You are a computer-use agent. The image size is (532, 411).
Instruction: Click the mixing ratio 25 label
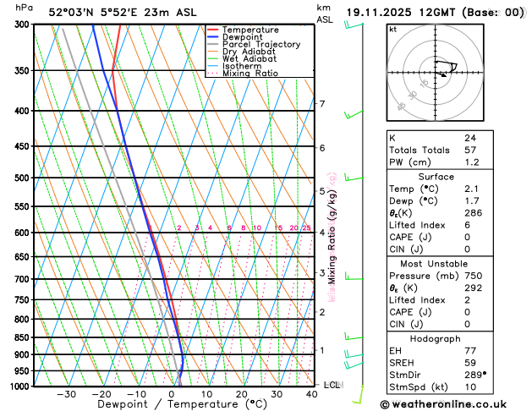(x=306, y=227)
